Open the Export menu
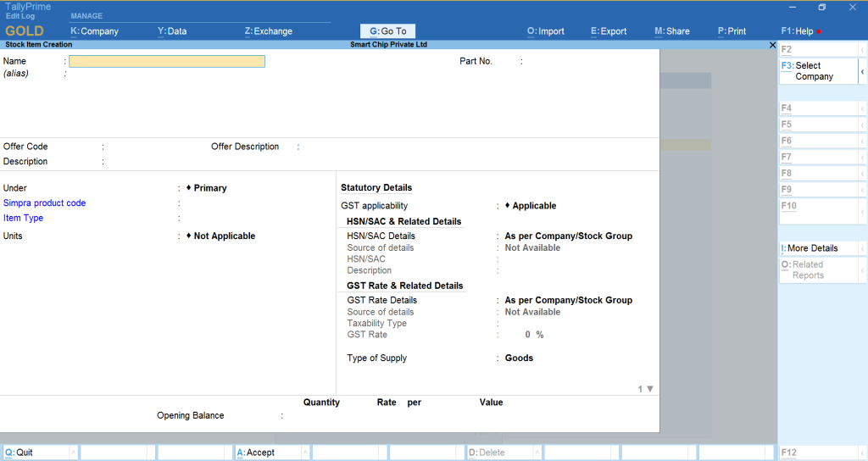868x461 pixels. pos(609,31)
